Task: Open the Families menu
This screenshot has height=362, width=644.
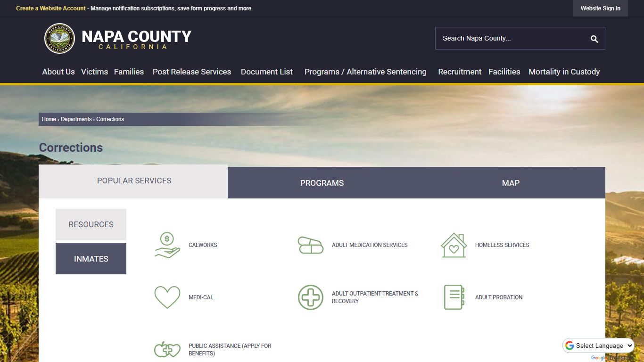Action: point(129,72)
